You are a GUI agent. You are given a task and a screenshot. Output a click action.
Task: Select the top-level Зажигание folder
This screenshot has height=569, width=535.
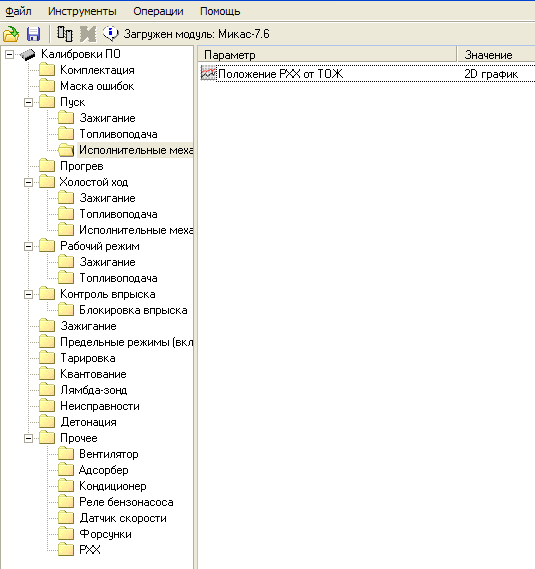88,326
